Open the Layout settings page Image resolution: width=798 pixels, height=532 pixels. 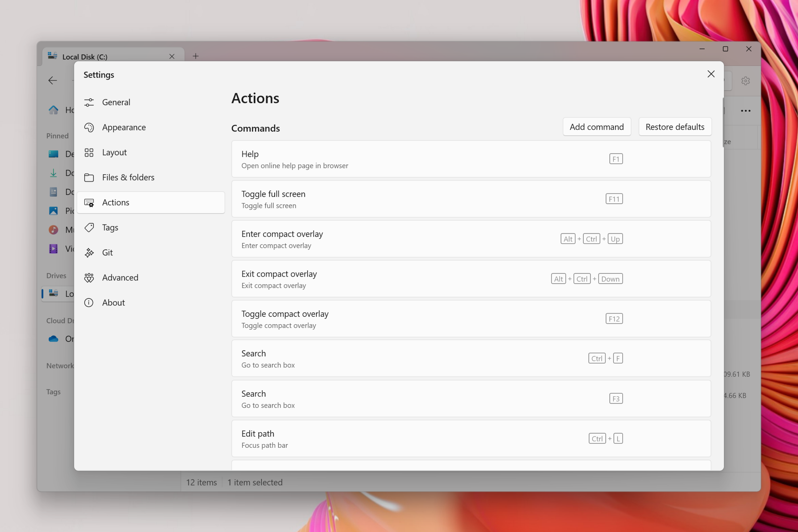click(x=114, y=152)
